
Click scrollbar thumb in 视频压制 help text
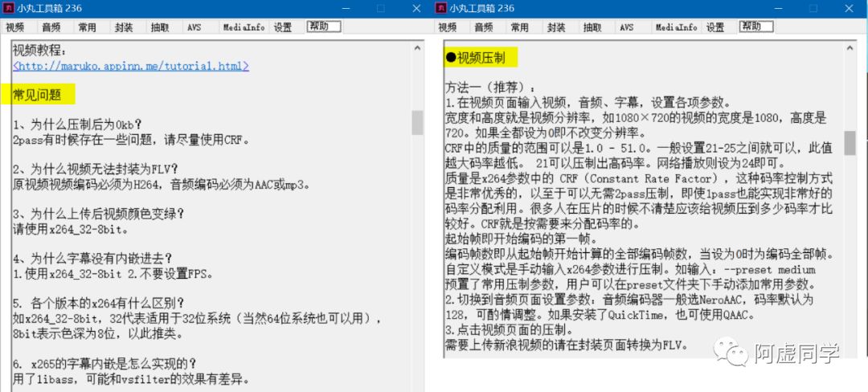(x=850, y=143)
